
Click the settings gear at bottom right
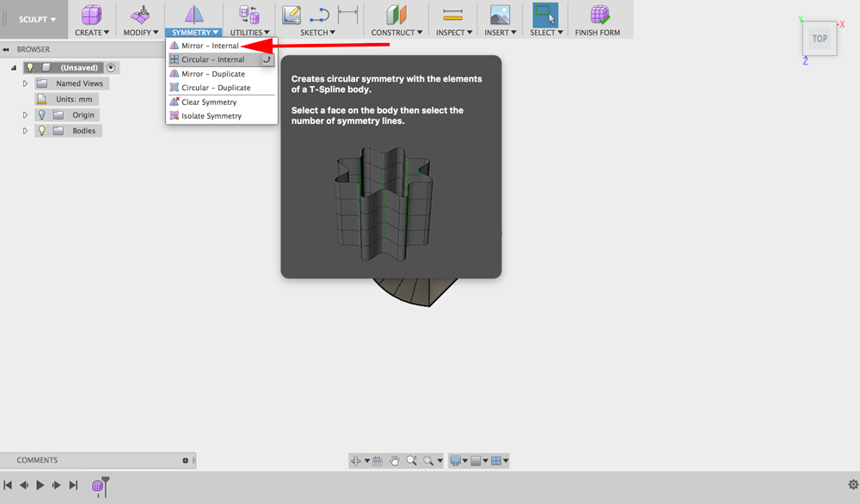[x=853, y=484]
